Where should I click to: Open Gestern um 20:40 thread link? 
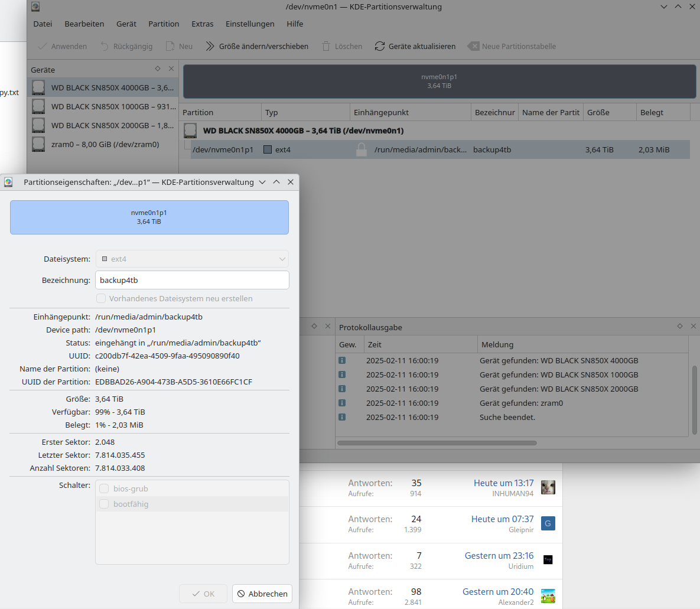pos(498,592)
